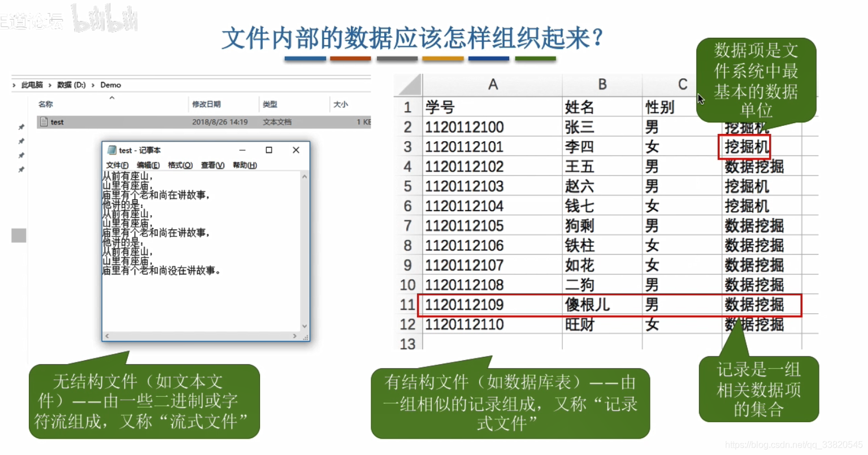Select spreadsheet row 11 header
The width and height of the screenshot is (868, 455).
[408, 305]
